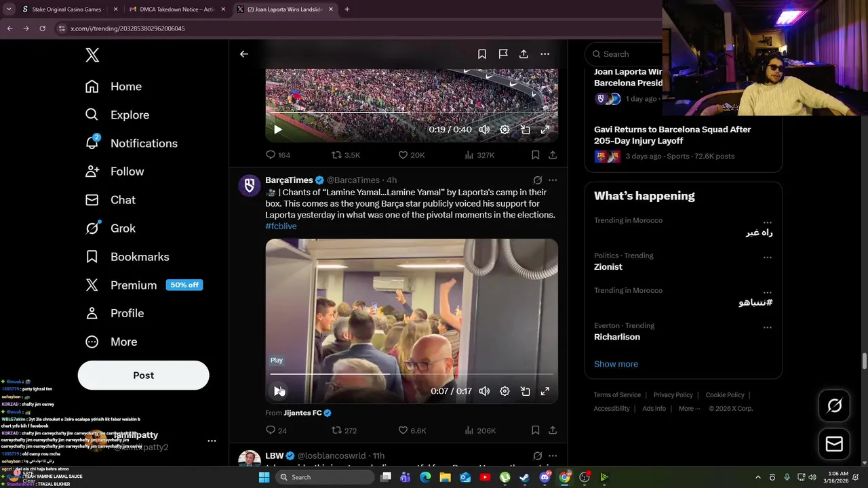Open the Explore page

click(117, 115)
